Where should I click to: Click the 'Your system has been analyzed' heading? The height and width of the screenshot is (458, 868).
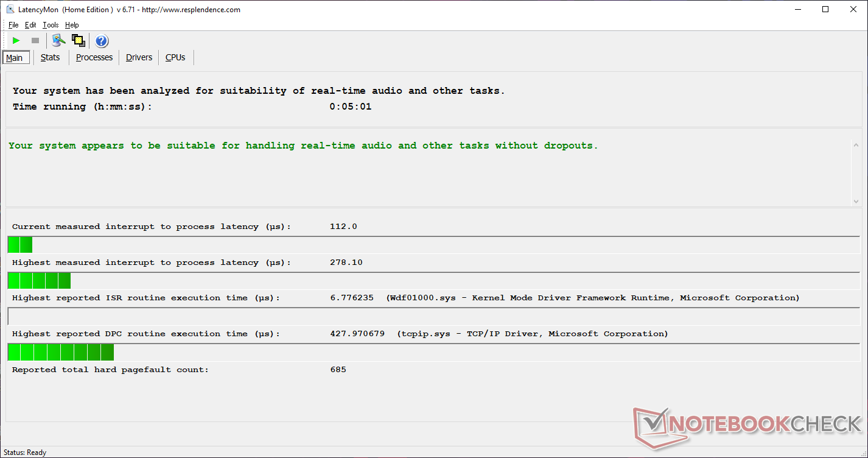(x=259, y=91)
